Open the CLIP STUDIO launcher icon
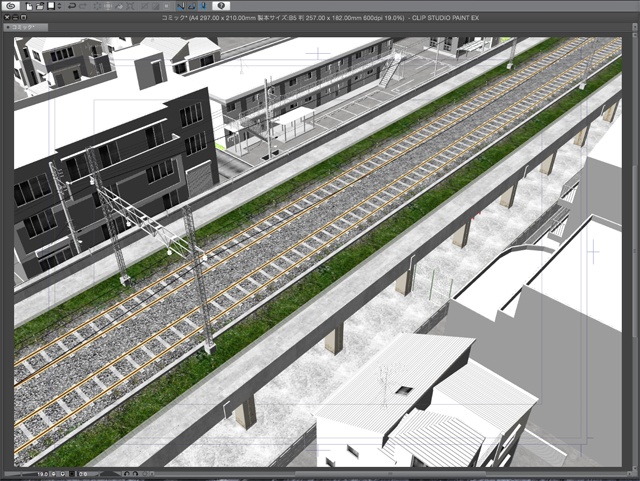Screen dimensions: 640x481 click(x=11, y=6)
